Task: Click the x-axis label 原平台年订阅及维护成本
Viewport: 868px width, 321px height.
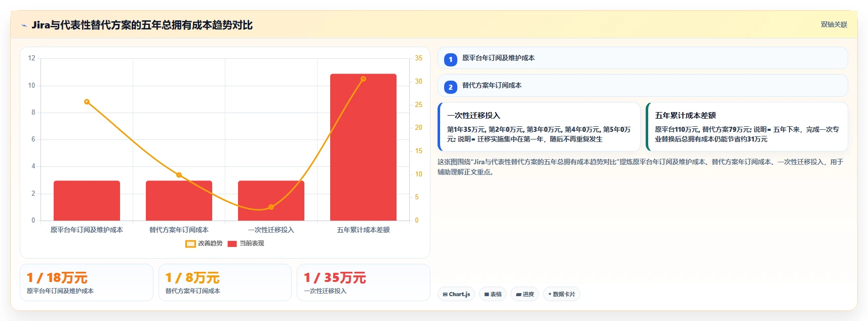Action: (x=87, y=230)
